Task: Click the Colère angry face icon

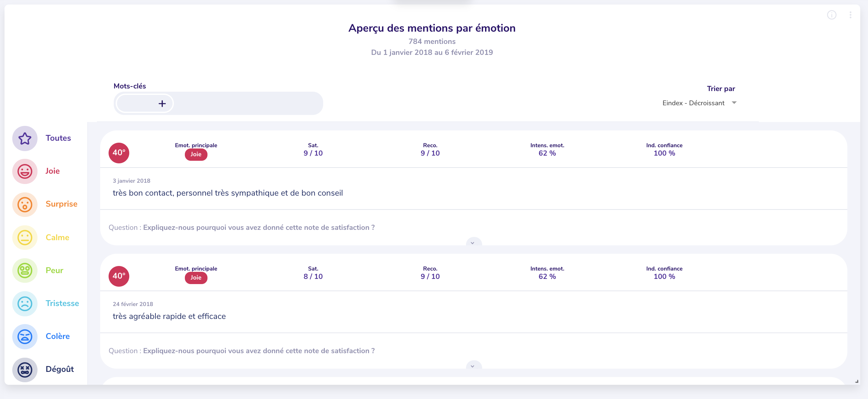Action: 25,336
